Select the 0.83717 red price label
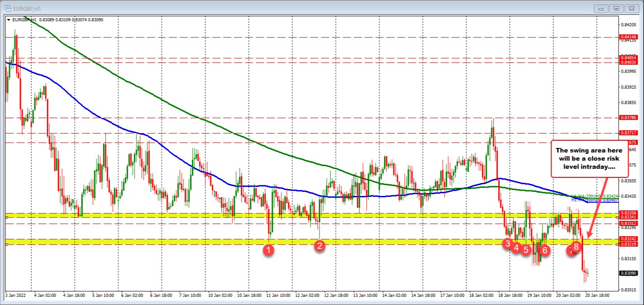Screen dimensions: 644x305 click(629, 133)
